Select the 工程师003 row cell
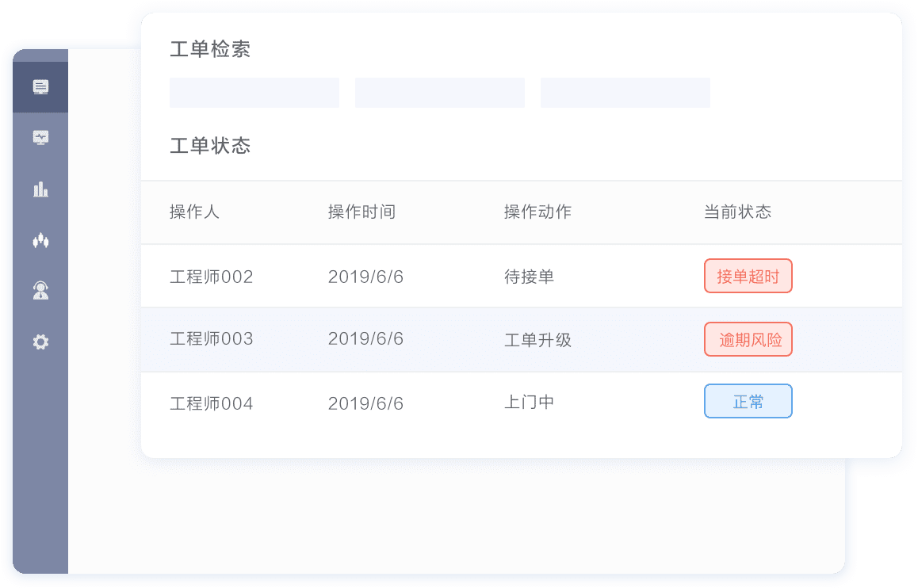Screen dimensions: 918x588 [212, 339]
